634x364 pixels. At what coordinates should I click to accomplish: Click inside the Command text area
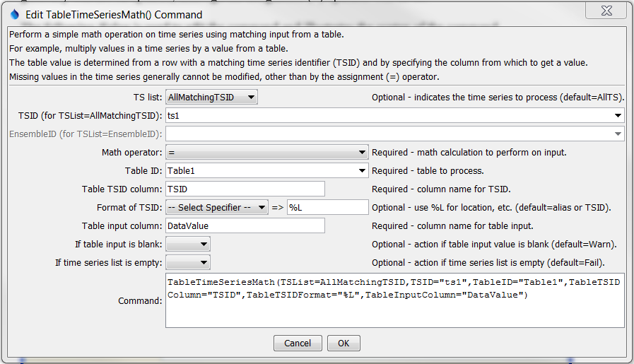[394, 311]
